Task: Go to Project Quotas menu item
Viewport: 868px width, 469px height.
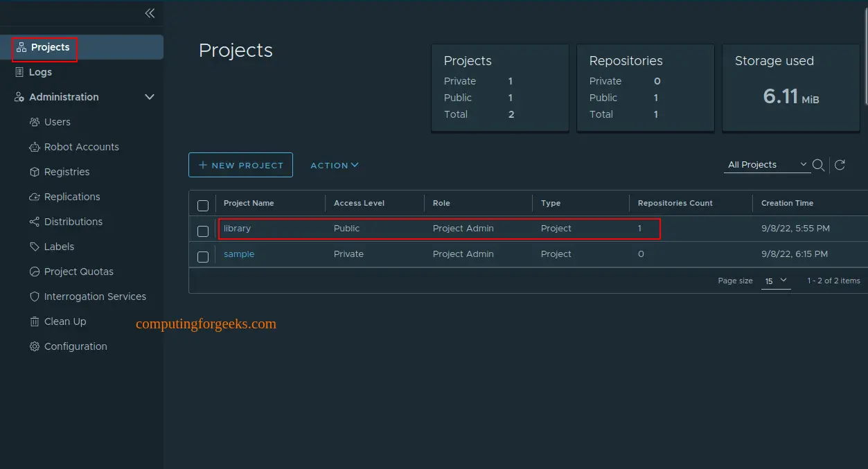Action: click(78, 272)
